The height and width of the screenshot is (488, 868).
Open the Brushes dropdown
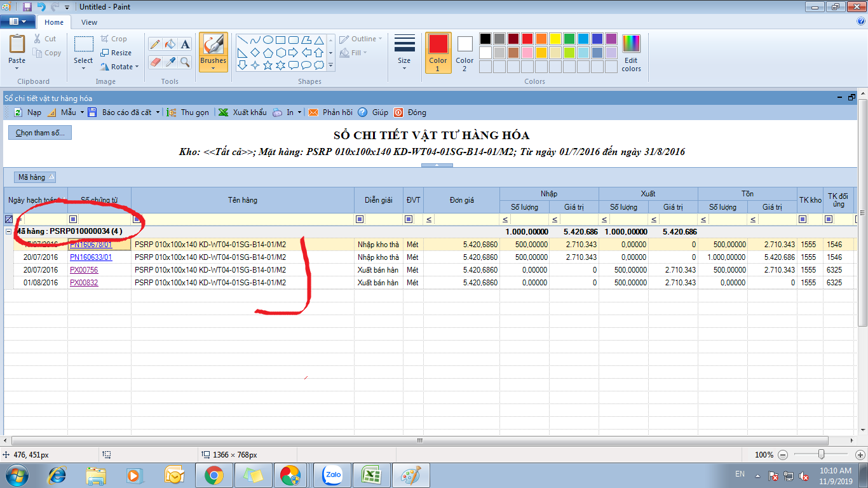tap(214, 68)
